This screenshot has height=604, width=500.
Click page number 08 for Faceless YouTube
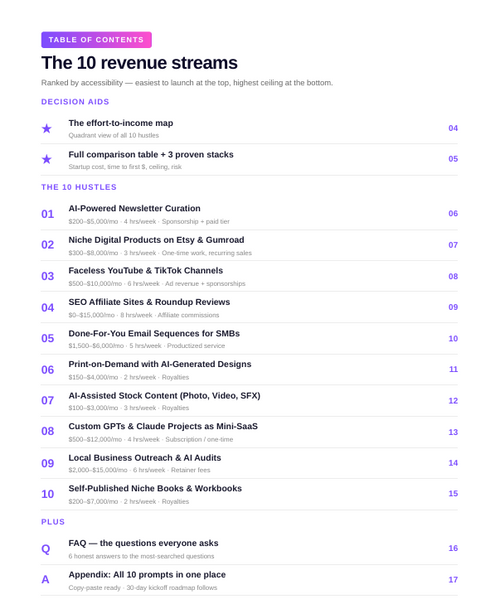point(453,277)
